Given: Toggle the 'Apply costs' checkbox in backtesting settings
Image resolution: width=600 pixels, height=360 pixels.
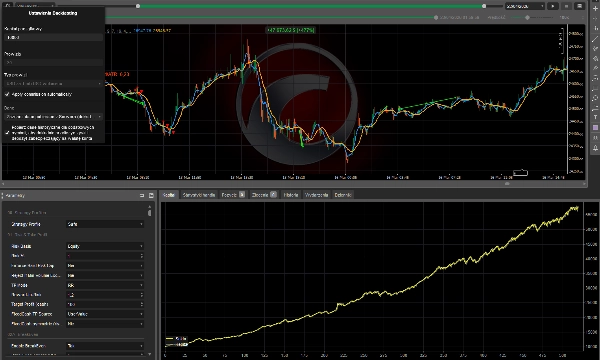Looking at the screenshot, I should pyautogui.click(x=7, y=94).
